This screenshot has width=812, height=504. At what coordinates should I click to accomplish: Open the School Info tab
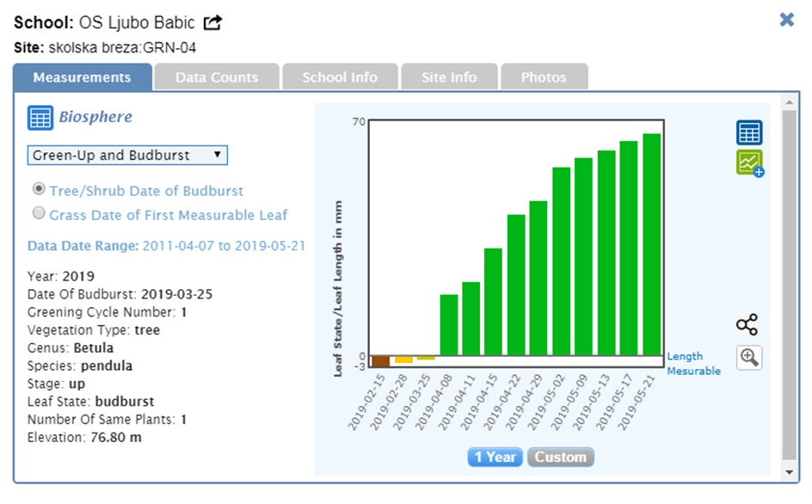(x=340, y=77)
